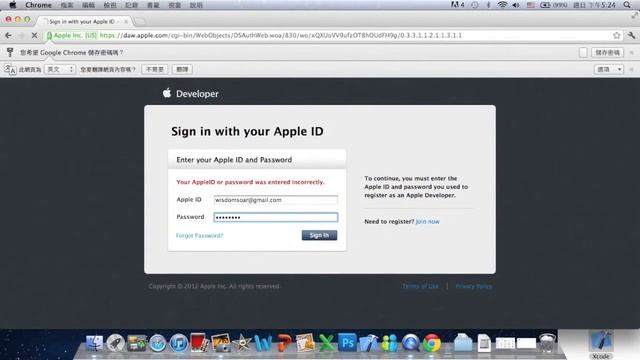Click the browser forward arrow
The width and height of the screenshot is (640, 360).
point(21,36)
